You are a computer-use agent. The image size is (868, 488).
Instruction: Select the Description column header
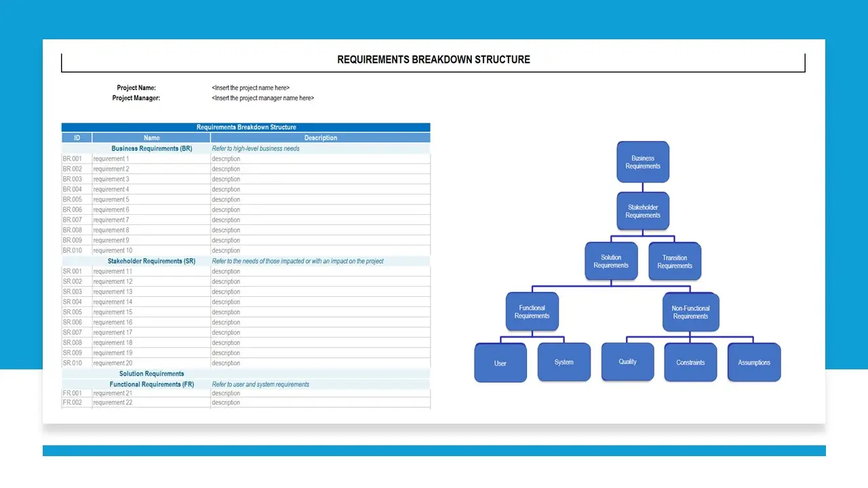click(x=320, y=138)
